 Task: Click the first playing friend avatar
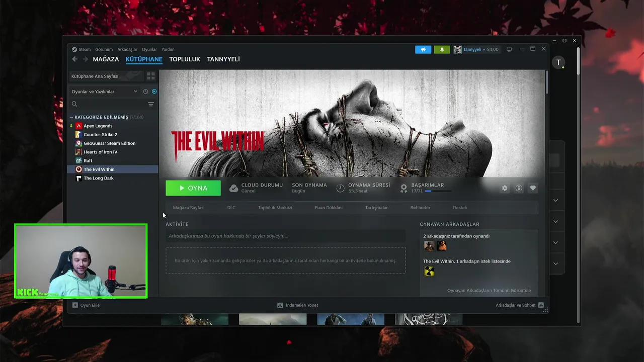click(x=429, y=246)
